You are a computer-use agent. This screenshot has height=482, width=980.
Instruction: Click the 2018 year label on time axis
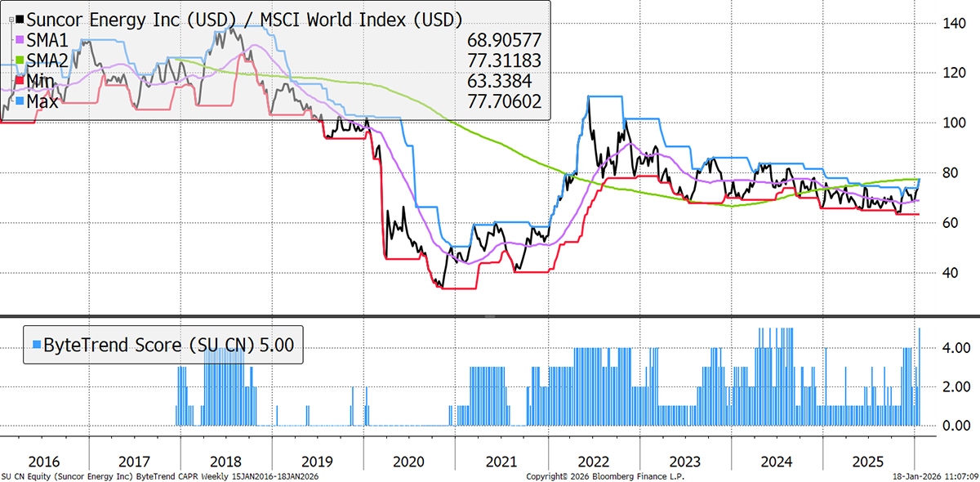pos(224,461)
